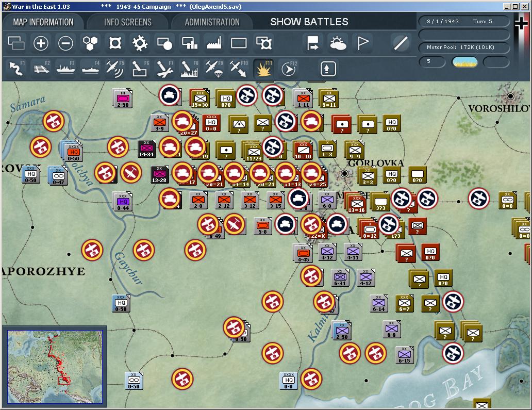Click the up-arrow box icon in the toolbar
The image size is (532, 410).
click(328, 69)
